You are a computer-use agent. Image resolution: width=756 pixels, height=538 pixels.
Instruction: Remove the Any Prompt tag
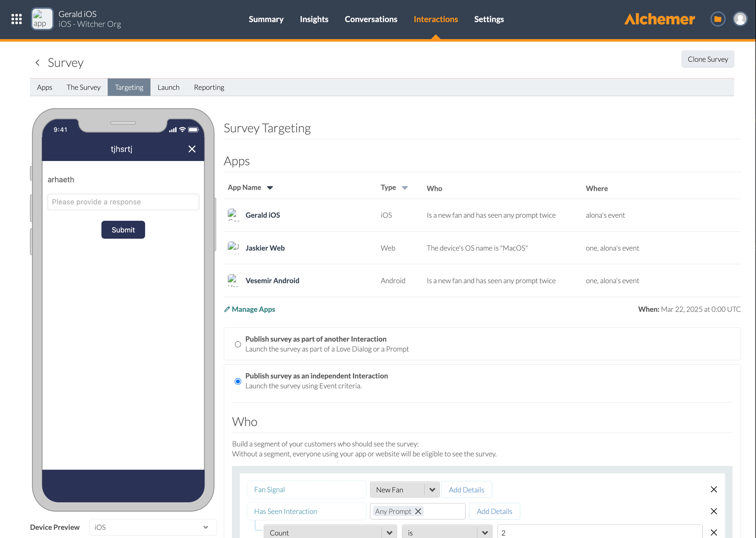pyautogui.click(x=418, y=511)
